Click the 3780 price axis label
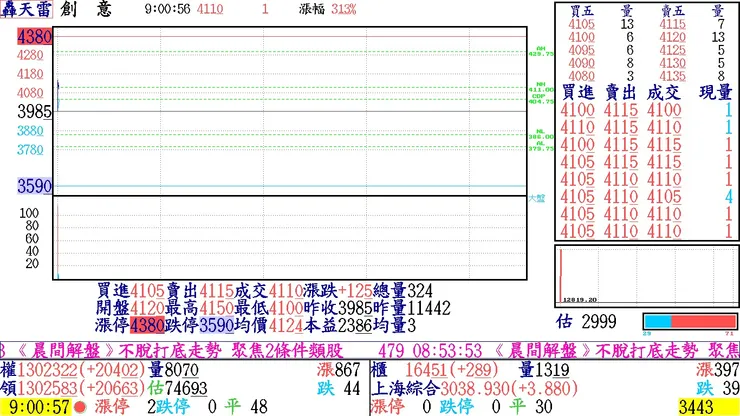Screen dimensions: 740x416 [30, 150]
